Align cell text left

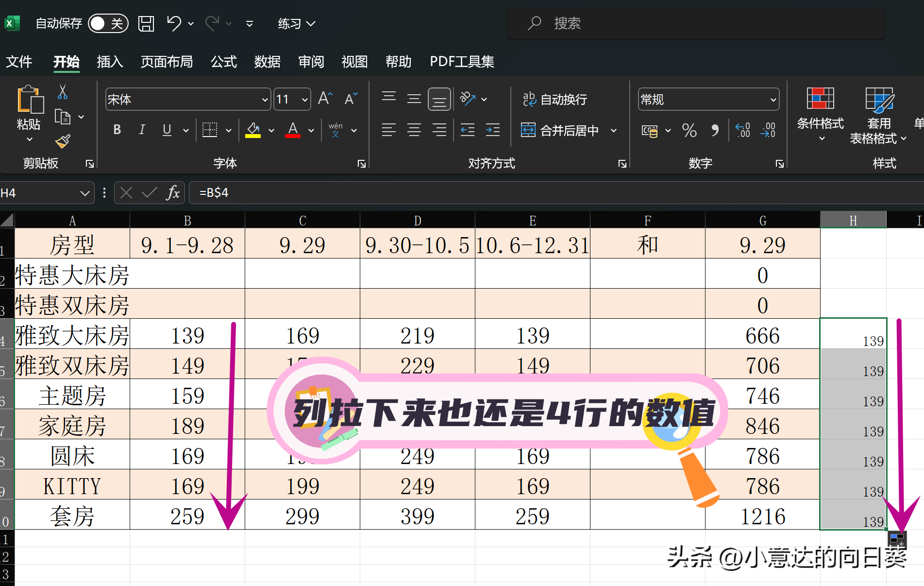(389, 130)
